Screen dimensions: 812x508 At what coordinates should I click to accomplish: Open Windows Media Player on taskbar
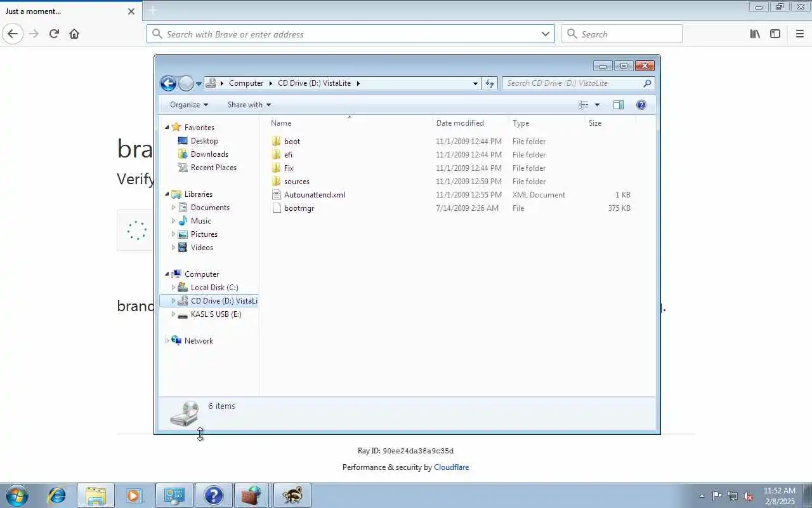tap(134, 495)
